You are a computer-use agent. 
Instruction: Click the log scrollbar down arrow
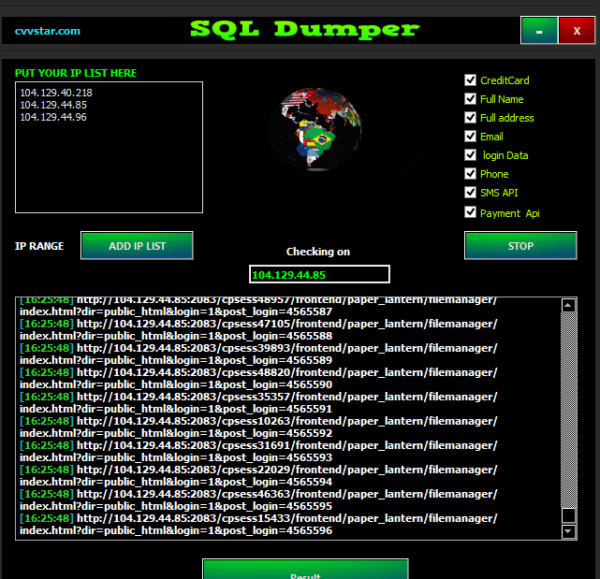[x=569, y=532]
